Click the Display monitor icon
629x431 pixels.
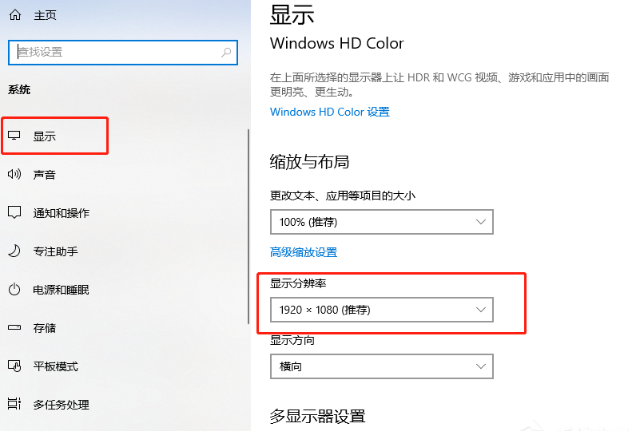pyautogui.click(x=14, y=136)
